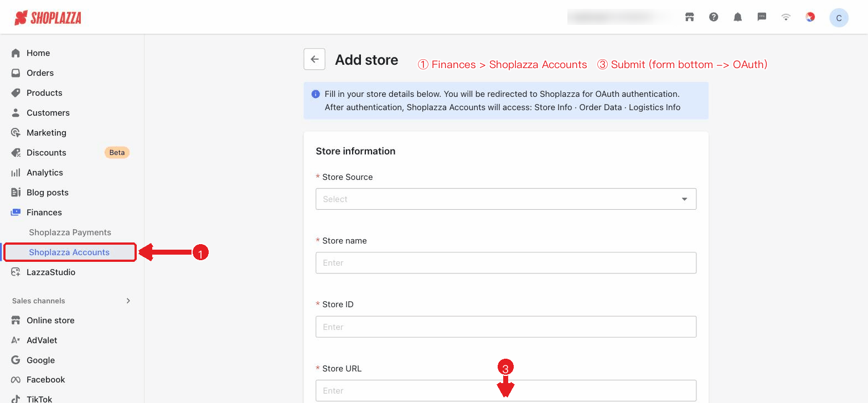Click the 'Store information' heading
This screenshot has height=403, width=868.
[x=355, y=151]
